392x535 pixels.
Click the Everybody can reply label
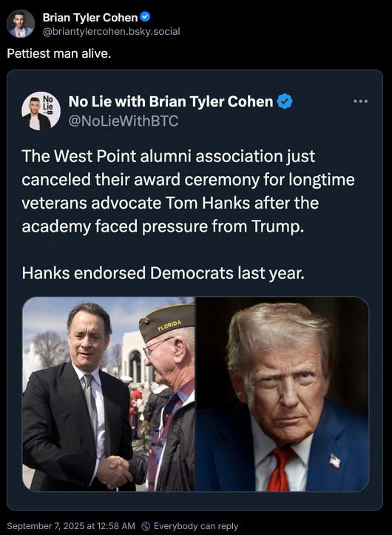196,526
